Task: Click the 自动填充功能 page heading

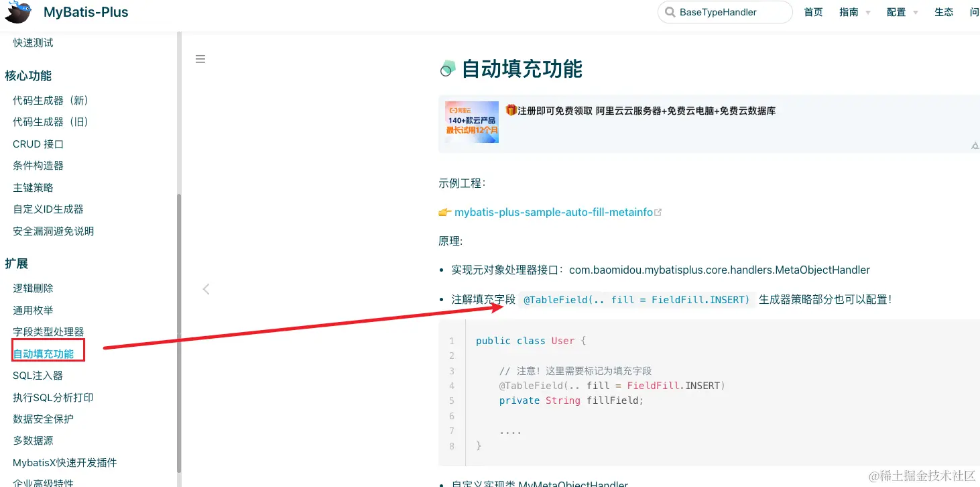Action: tap(522, 68)
